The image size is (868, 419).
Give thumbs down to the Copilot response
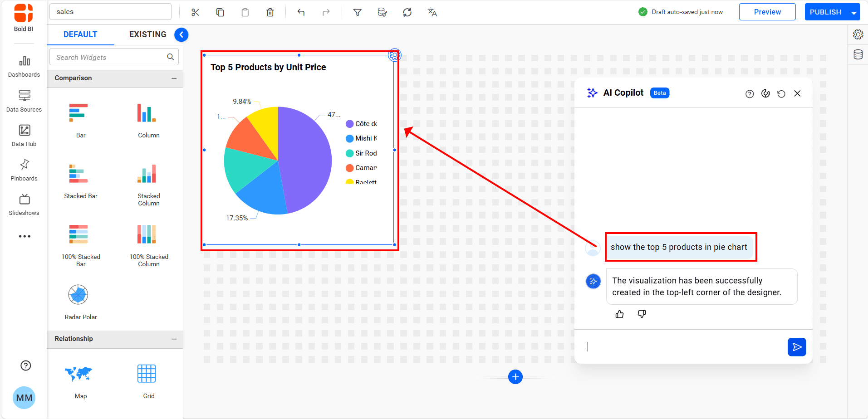642,313
